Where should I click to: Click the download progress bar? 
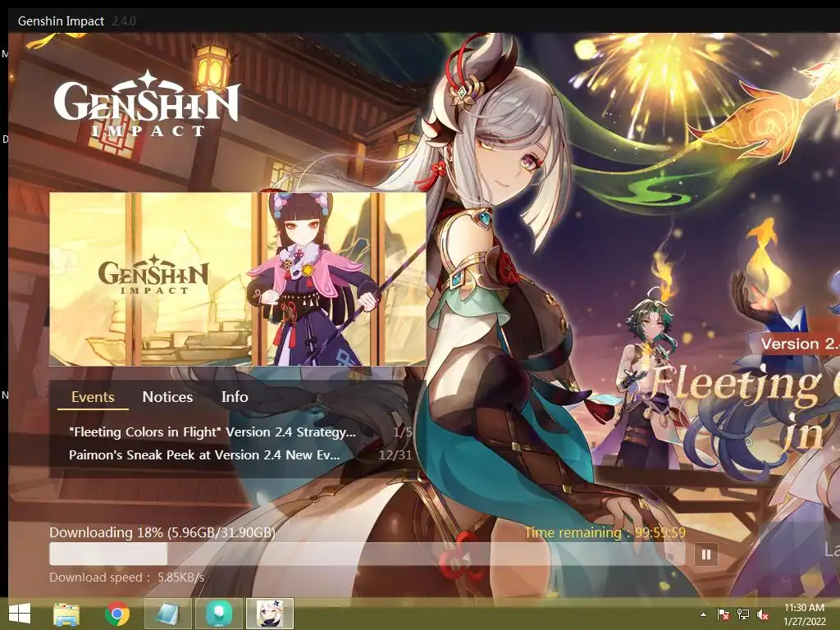(367, 555)
